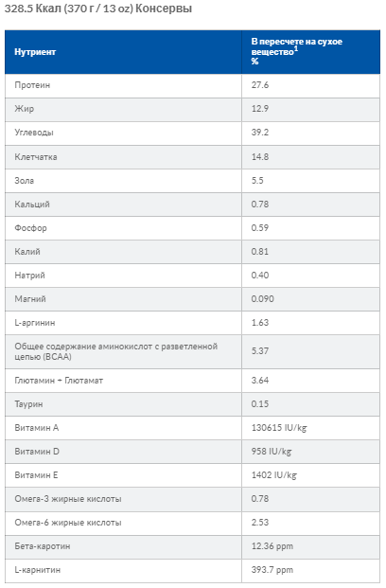Select the Зола row label
The height and width of the screenshot is (588, 386).
click(x=25, y=180)
